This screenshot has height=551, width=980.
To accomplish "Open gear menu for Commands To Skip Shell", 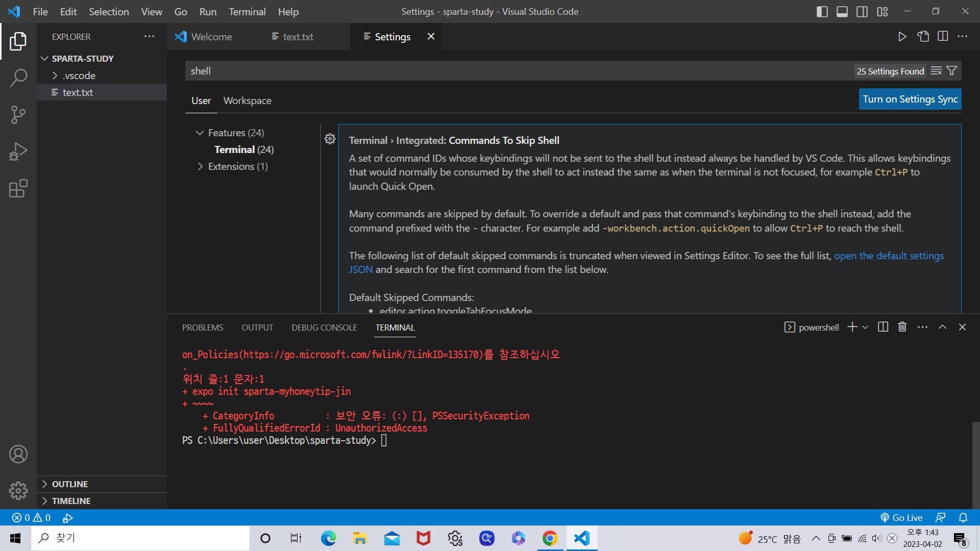I will click(330, 139).
